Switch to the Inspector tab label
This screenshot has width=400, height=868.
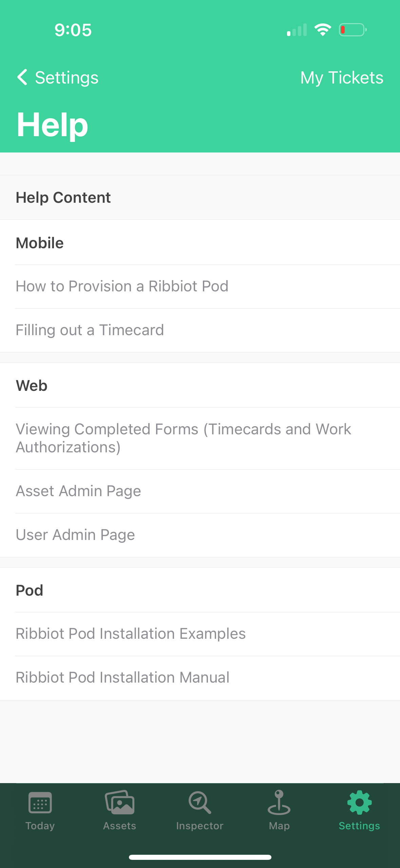click(x=200, y=826)
